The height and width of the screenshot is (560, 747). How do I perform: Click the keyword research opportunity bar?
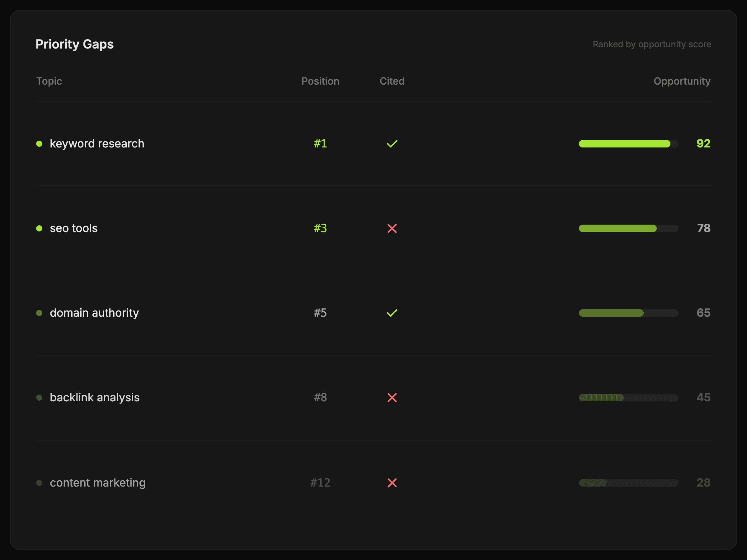coord(628,144)
